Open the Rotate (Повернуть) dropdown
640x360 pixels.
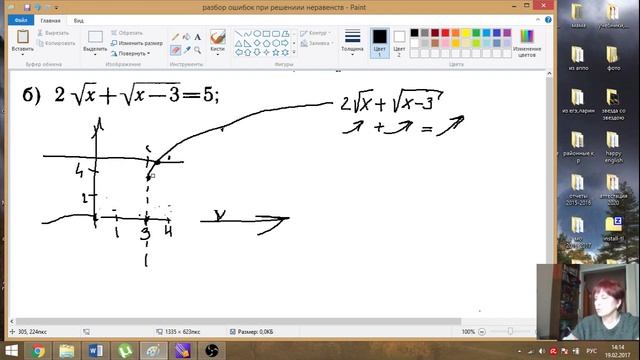click(x=130, y=53)
